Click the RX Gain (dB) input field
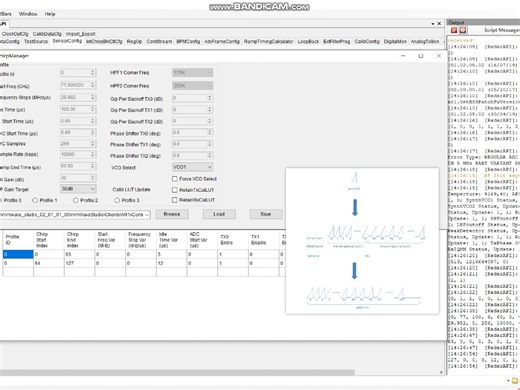520x390 pixels. coord(78,178)
